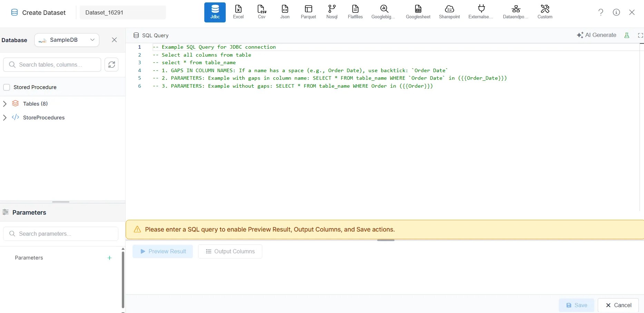This screenshot has height=313, width=644.
Task: Select the Googlesheet connector icon
Action: pyautogui.click(x=418, y=12)
